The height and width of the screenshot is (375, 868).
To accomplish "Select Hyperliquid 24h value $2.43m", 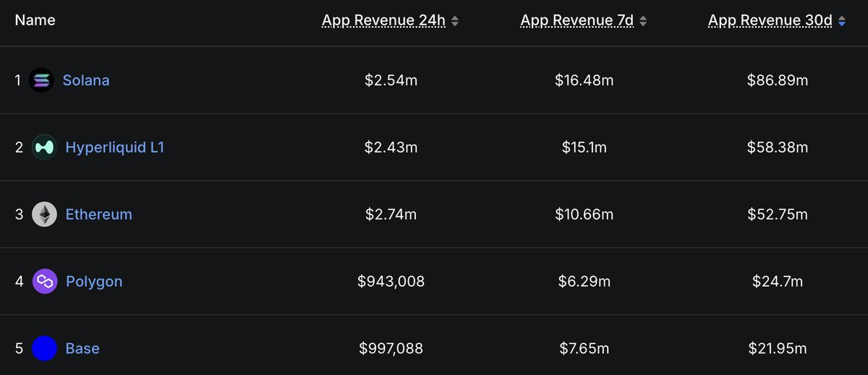I will pos(391,148).
